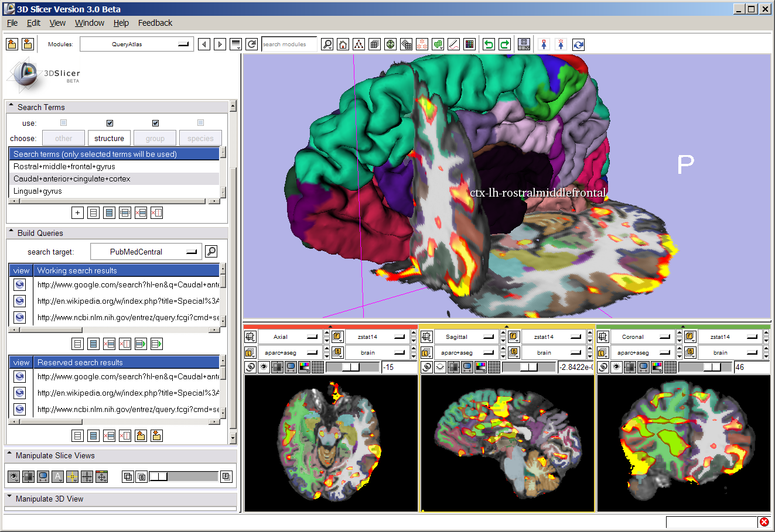Viewport: 775px width, 532px height.
Task: Click the 'structure' choose button
Action: (x=109, y=139)
